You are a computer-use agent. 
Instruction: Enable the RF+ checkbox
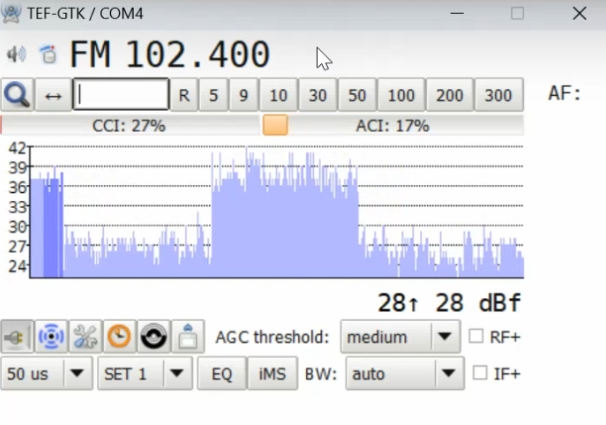pos(476,336)
